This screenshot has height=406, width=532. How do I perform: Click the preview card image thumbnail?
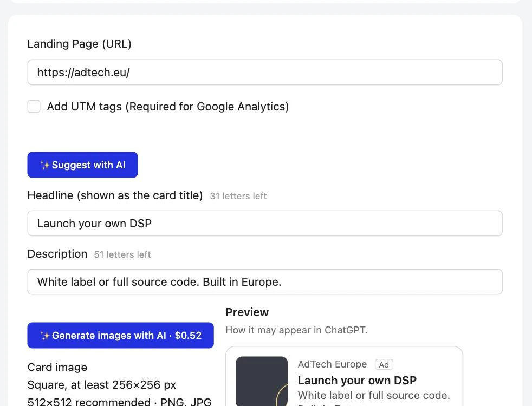point(262,381)
